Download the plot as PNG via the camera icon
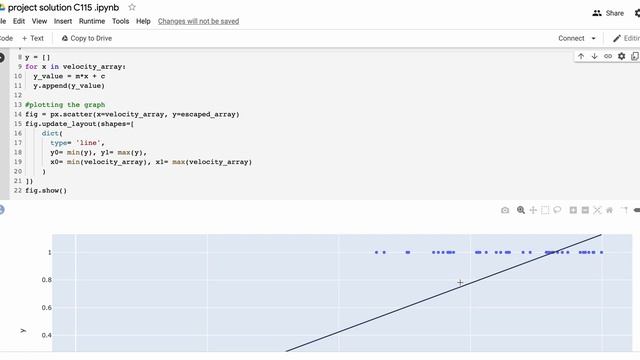This screenshot has height=360, width=640. pos(505,210)
